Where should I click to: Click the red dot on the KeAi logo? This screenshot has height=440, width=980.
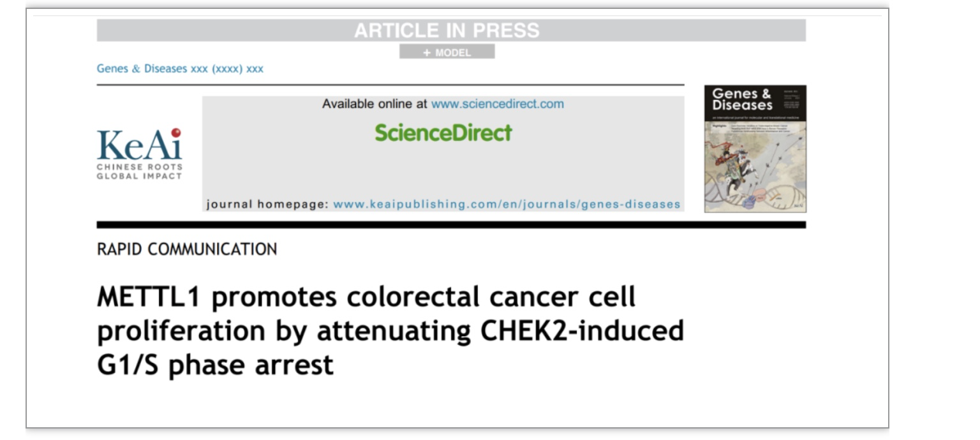[x=176, y=133]
